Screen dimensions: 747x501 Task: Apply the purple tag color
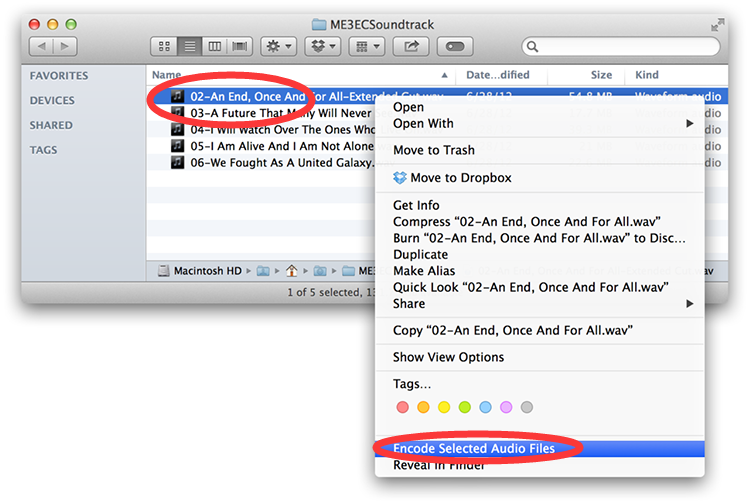pos(506,407)
